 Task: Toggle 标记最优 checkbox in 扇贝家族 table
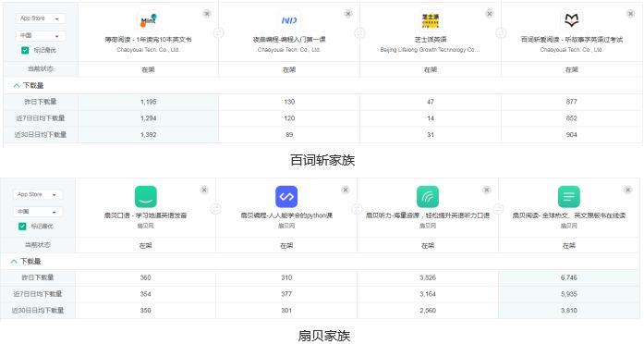click(x=22, y=226)
